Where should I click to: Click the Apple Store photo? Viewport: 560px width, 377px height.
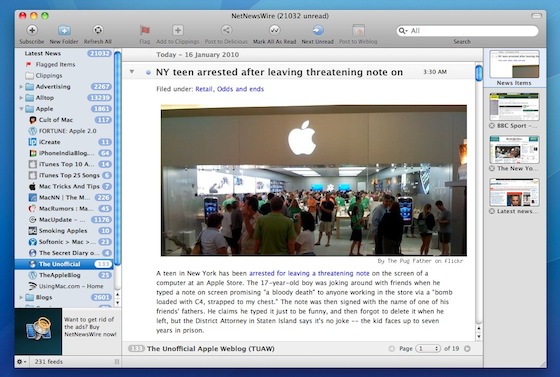pos(314,180)
